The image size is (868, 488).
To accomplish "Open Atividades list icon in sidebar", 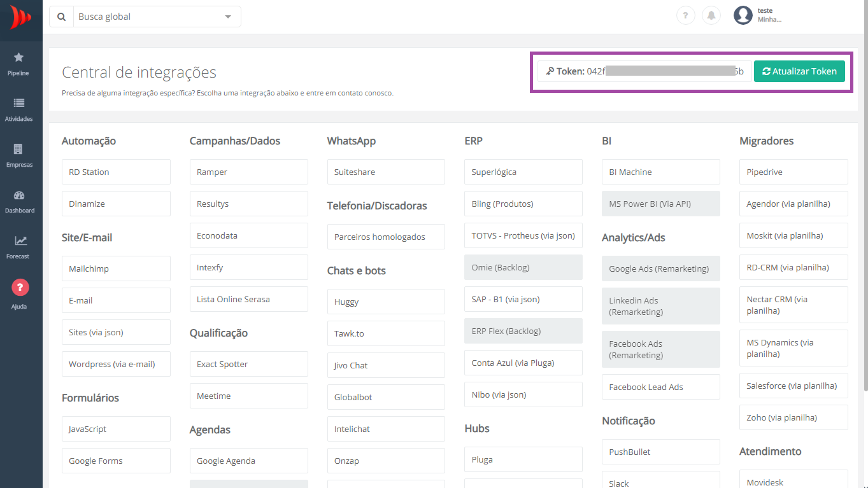I will (x=18, y=103).
